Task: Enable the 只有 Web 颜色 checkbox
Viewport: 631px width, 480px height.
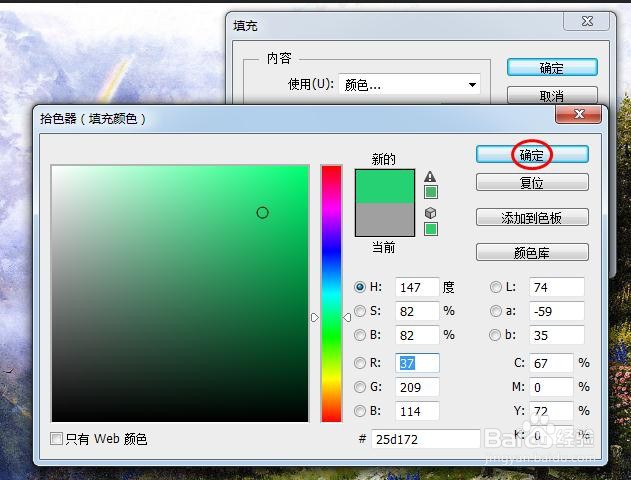Action: pos(56,439)
